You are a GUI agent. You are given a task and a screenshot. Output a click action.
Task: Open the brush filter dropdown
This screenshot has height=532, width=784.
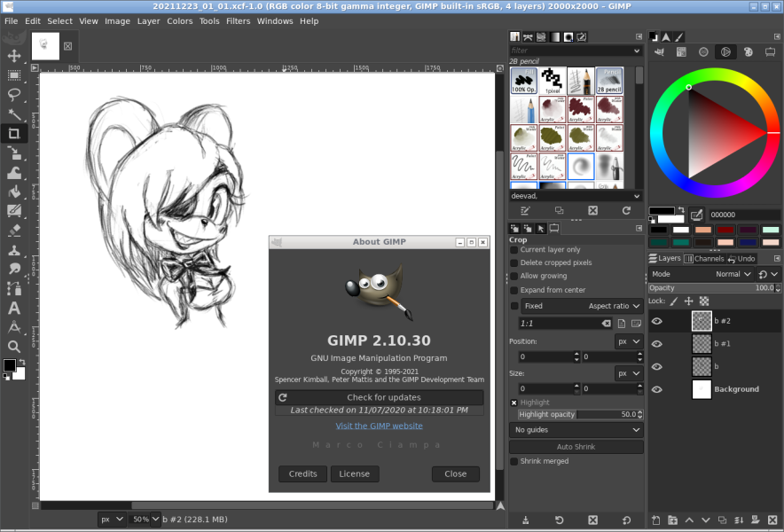(637, 51)
